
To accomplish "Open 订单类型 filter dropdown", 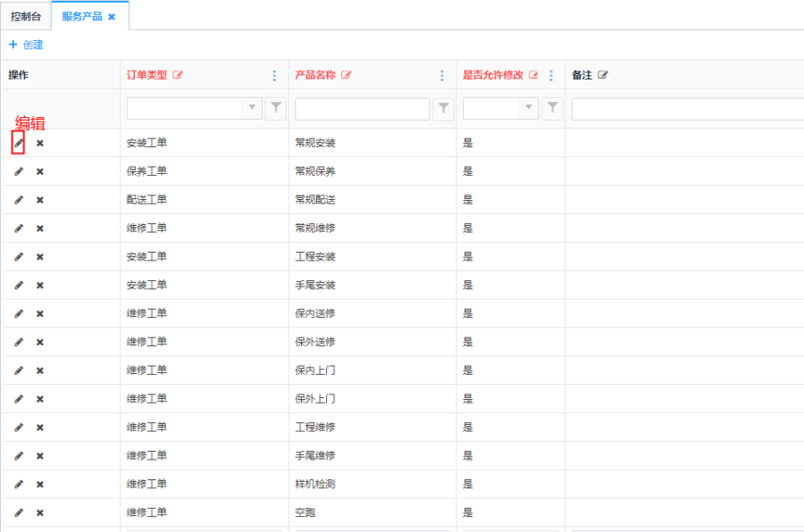I will 253,108.
